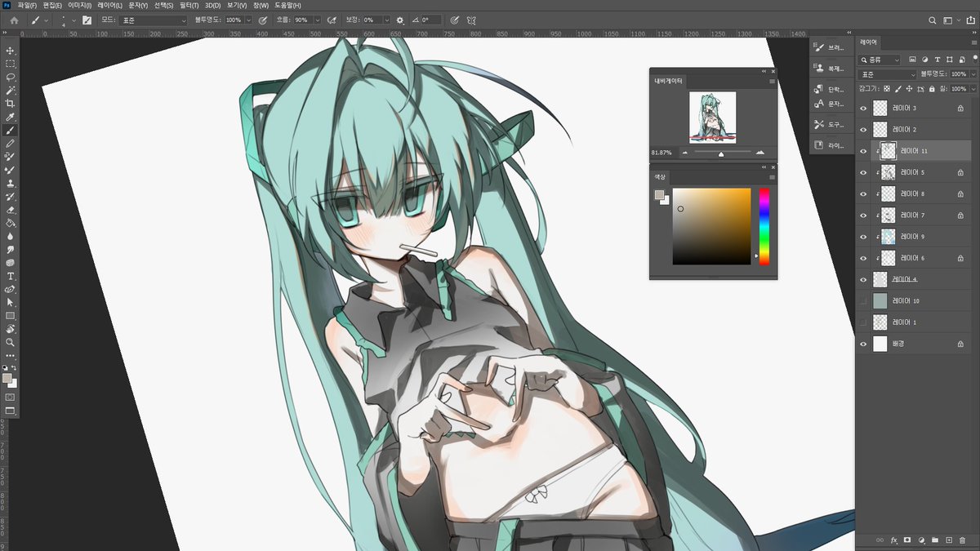
Task: Open the 보기(V) menu
Action: [x=237, y=5]
